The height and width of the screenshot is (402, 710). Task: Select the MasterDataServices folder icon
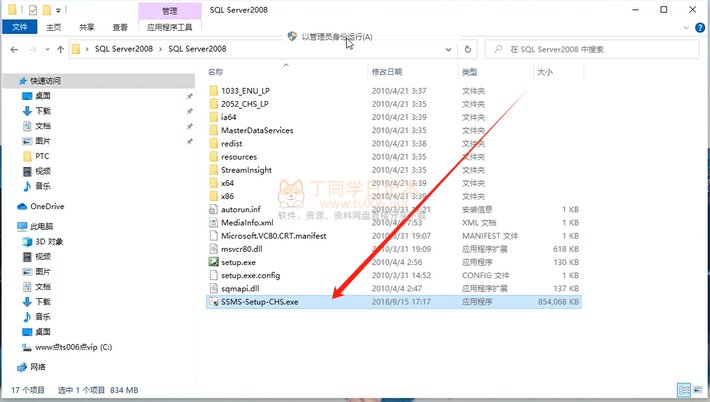[x=214, y=130]
